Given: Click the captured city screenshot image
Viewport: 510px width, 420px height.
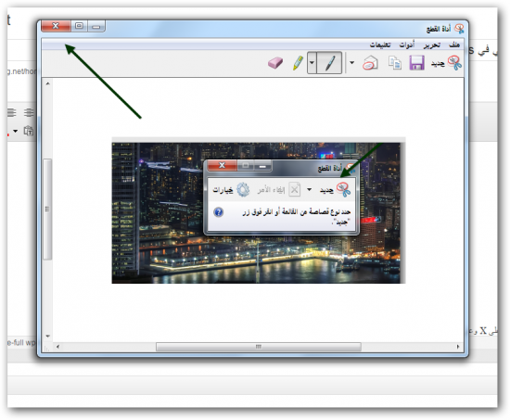Looking at the screenshot, I should click(259, 210).
